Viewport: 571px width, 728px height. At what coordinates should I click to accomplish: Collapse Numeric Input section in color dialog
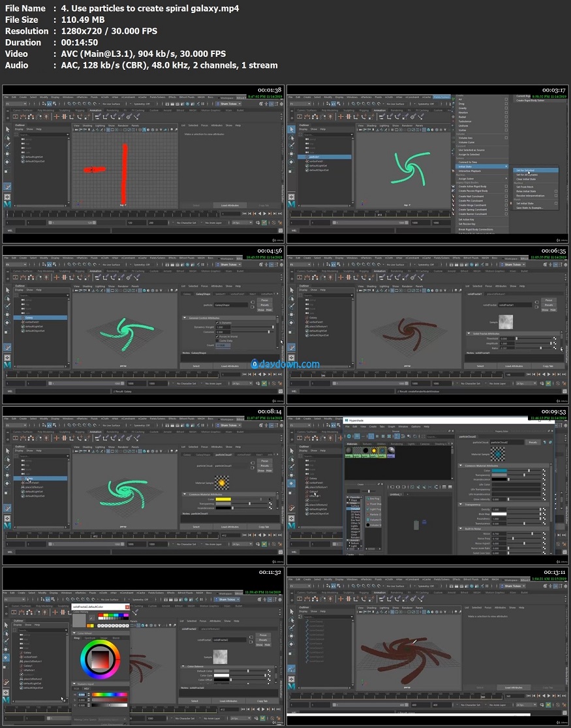73,684
